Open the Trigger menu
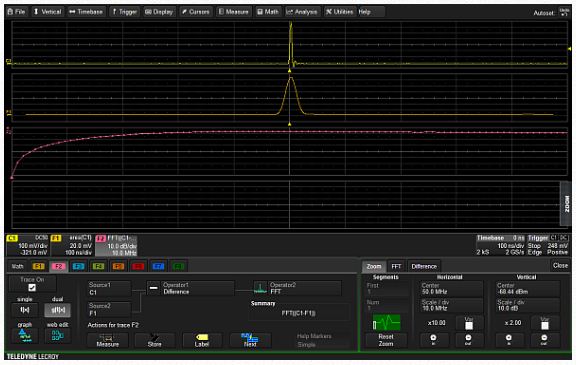 (x=124, y=12)
